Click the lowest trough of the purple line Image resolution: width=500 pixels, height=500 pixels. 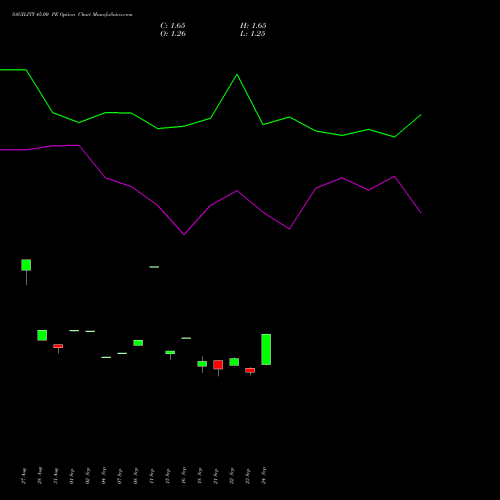pos(184,234)
